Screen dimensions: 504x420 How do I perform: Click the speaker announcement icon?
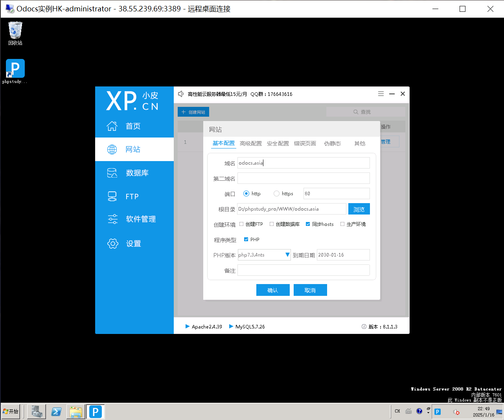pyautogui.click(x=181, y=94)
